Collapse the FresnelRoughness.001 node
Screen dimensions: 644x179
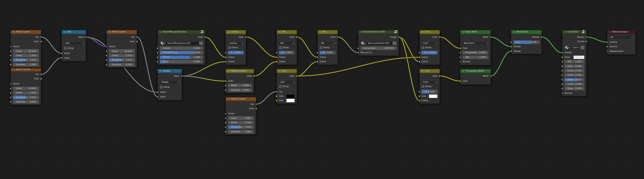[160, 32]
